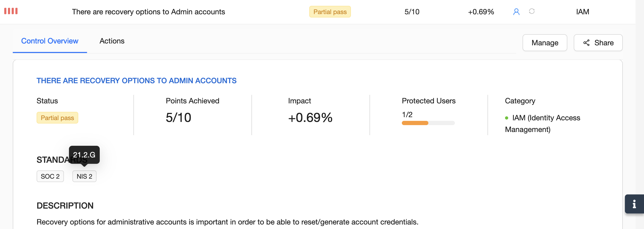This screenshot has height=229, width=644.
Task: Click the blue user assignee icon
Action: tap(516, 12)
